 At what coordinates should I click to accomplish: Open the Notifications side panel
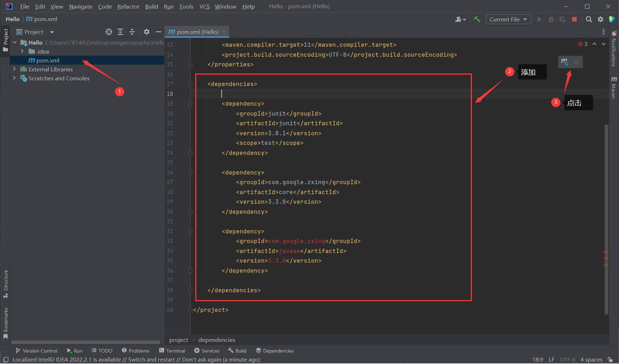pos(614,49)
